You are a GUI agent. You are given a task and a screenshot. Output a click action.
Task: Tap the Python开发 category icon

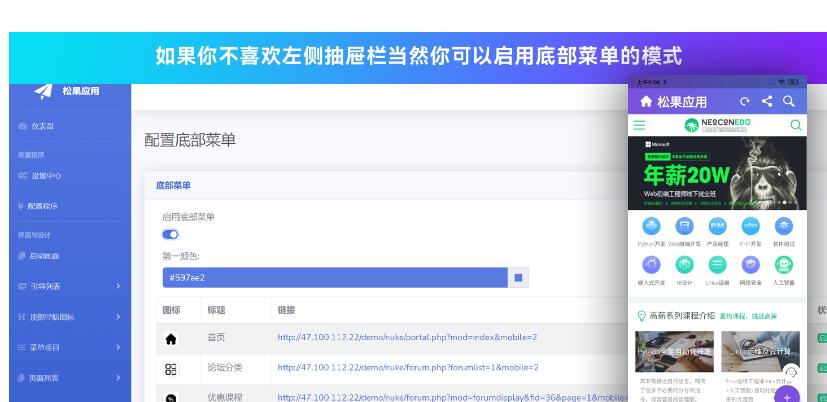point(651,226)
